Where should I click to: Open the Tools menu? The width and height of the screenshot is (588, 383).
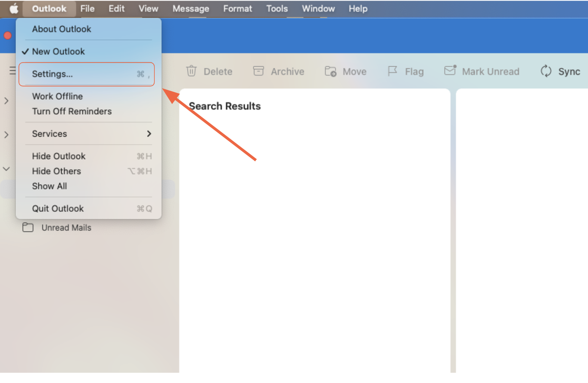tap(277, 9)
